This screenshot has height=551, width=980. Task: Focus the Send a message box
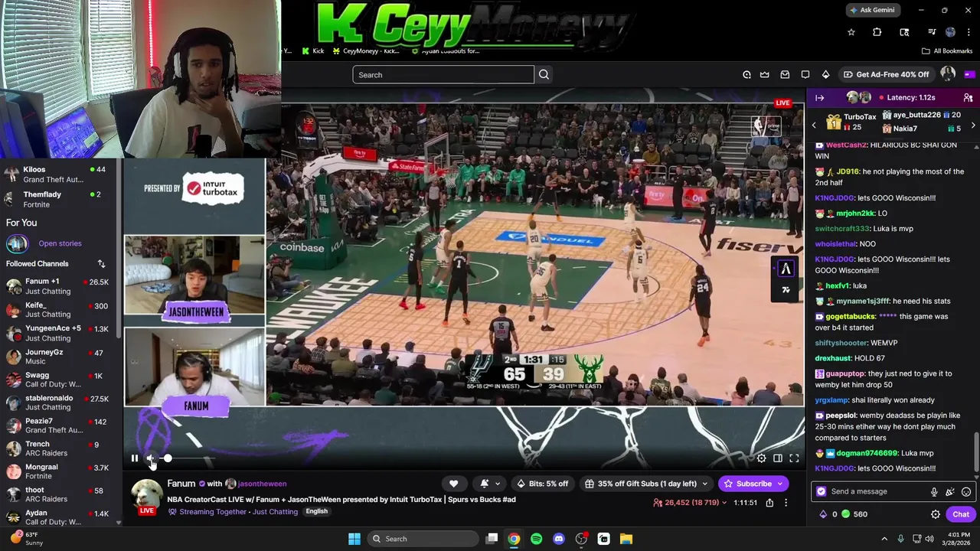(x=877, y=491)
